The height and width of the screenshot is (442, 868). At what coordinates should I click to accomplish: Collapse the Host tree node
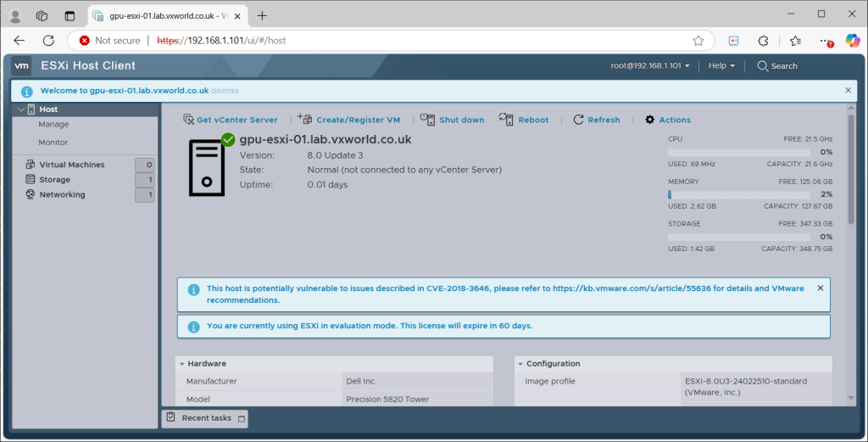pyautogui.click(x=21, y=109)
